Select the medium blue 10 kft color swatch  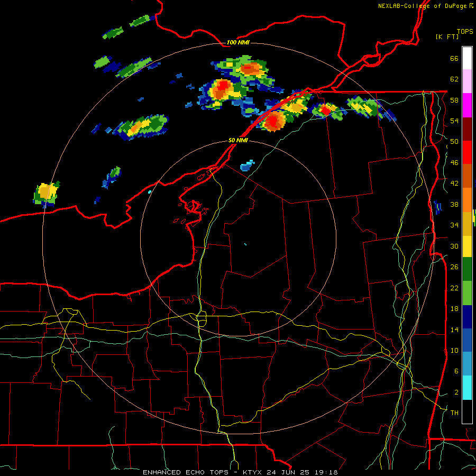click(x=467, y=340)
